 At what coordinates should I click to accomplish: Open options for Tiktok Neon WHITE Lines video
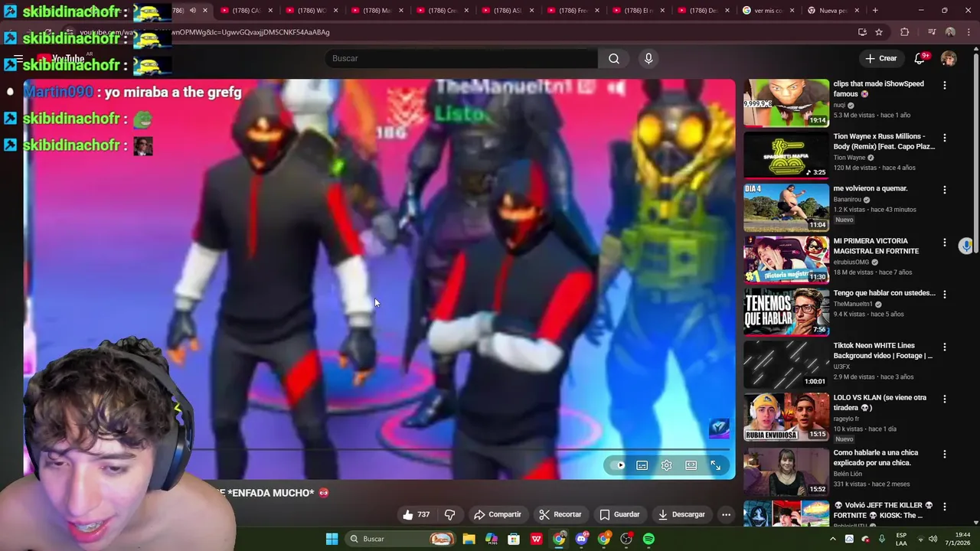945,347
